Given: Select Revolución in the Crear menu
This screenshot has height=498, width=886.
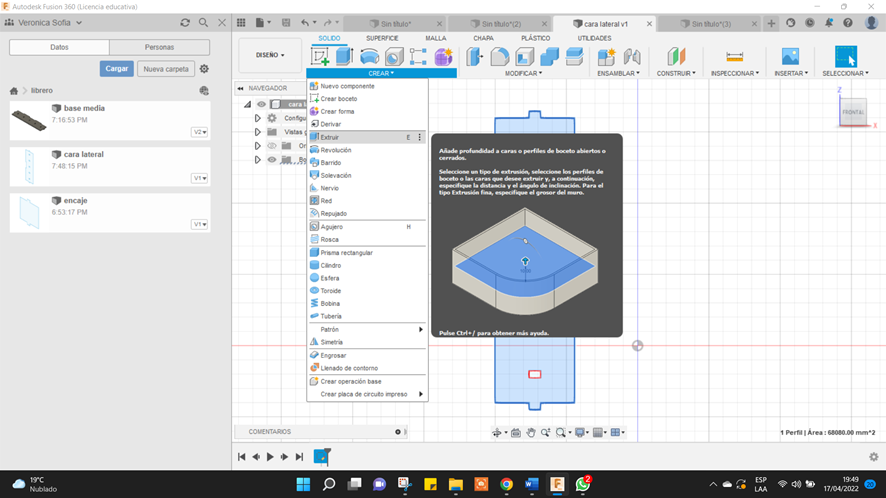Looking at the screenshot, I should [335, 150].
